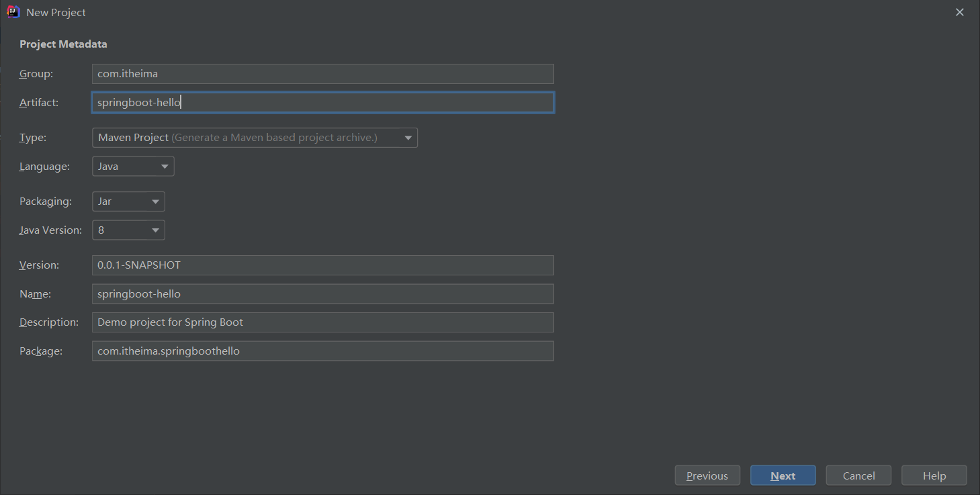This screenshot has width=980, height=495.
Task: Click the Description: label
Action: tap(49, 322)
